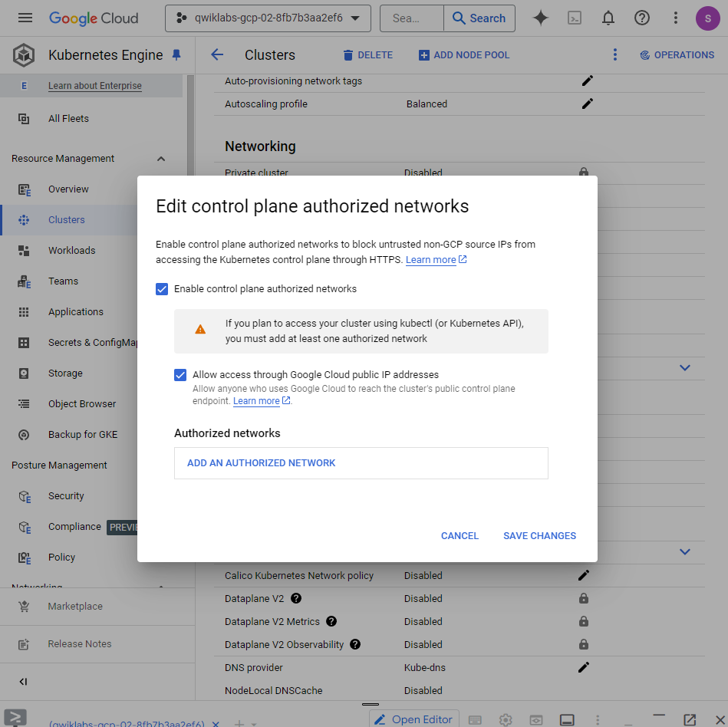This screenshot has width=728, height=727.
Task: Edit the DNS provider setting
Action: click(x=584, y=667)
